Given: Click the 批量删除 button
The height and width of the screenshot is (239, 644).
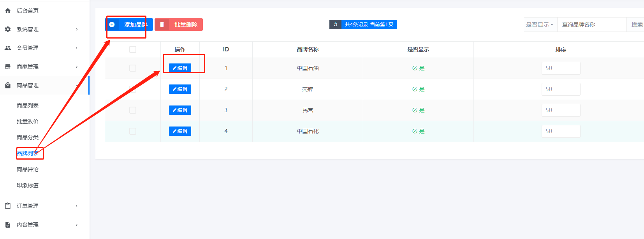Looking at the screenshot, I should (x=179, y=25).
